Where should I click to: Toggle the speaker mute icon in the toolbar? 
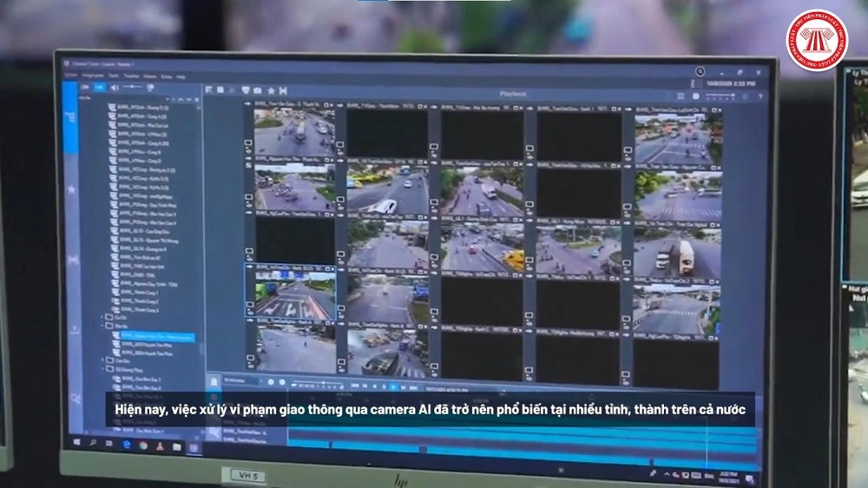pyautogui.click(x=115, y=88)
